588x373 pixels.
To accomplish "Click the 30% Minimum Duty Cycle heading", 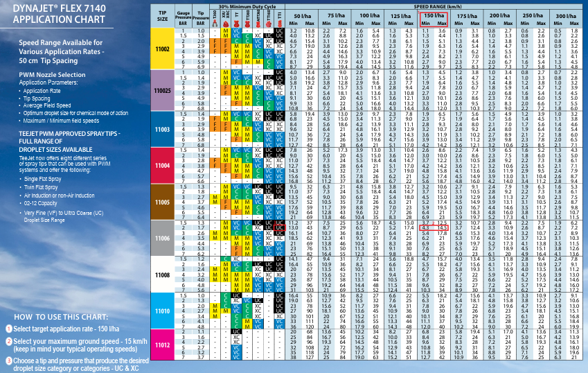I will (x=247, y=6).
